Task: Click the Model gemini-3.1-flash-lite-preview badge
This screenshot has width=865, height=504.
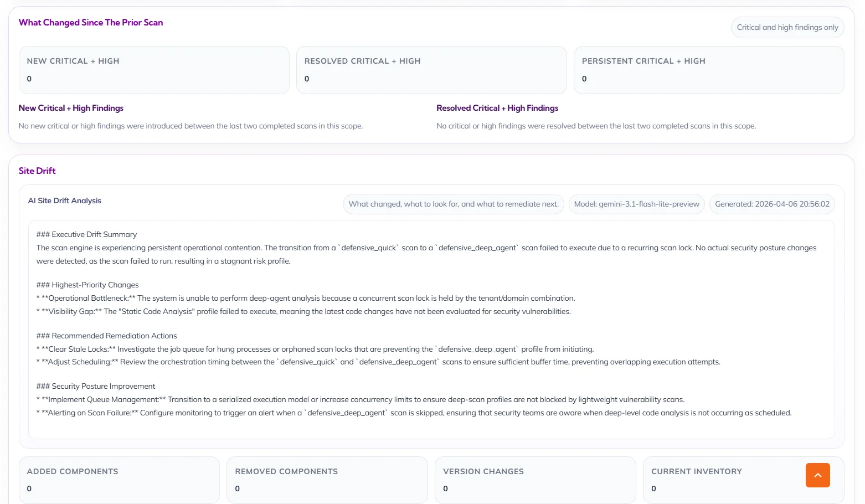Action: pos(636,204)
